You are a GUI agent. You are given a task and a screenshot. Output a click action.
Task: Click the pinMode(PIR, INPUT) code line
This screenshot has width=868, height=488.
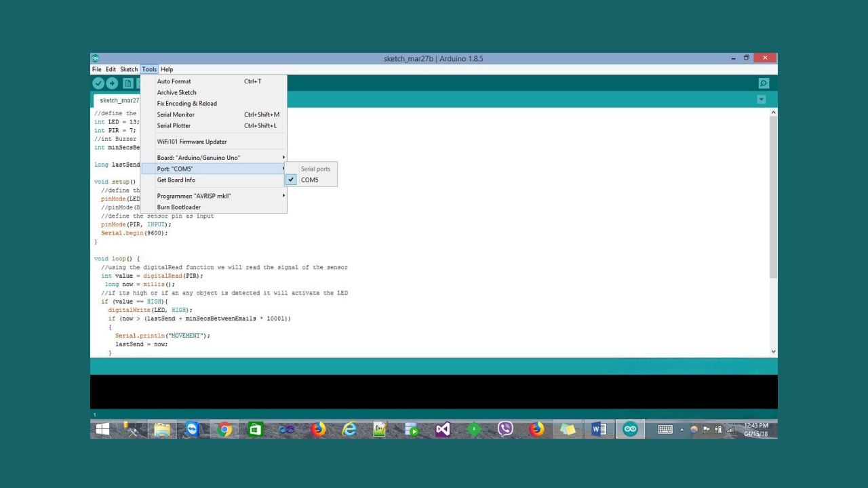pos(136,224)
